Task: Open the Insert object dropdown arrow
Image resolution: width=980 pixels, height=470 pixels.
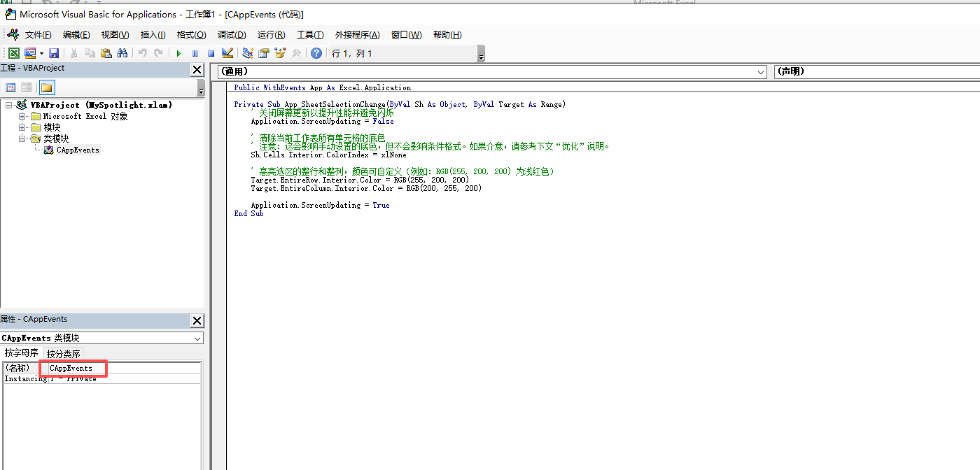Action: click(x=41, y=53)
